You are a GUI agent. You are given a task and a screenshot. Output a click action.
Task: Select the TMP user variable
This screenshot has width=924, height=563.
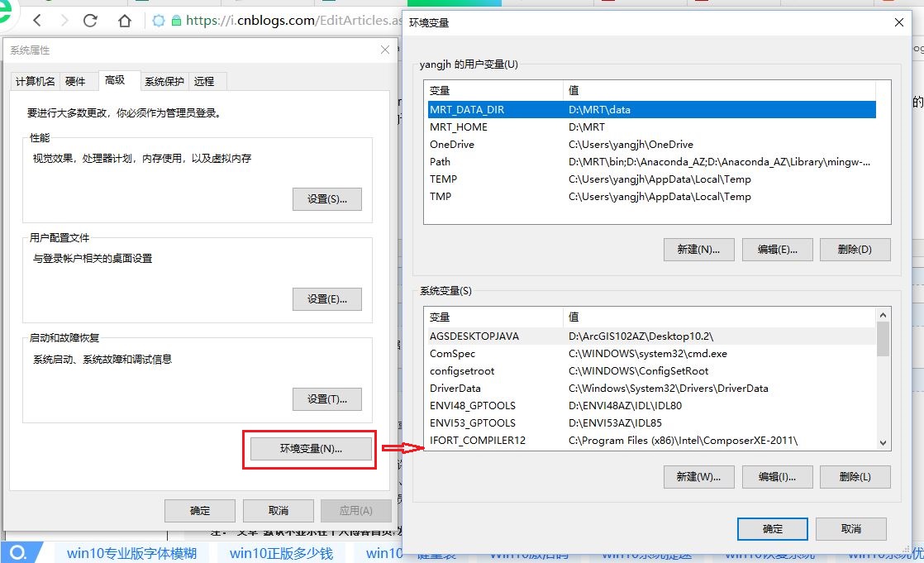(x=652, y=196)
